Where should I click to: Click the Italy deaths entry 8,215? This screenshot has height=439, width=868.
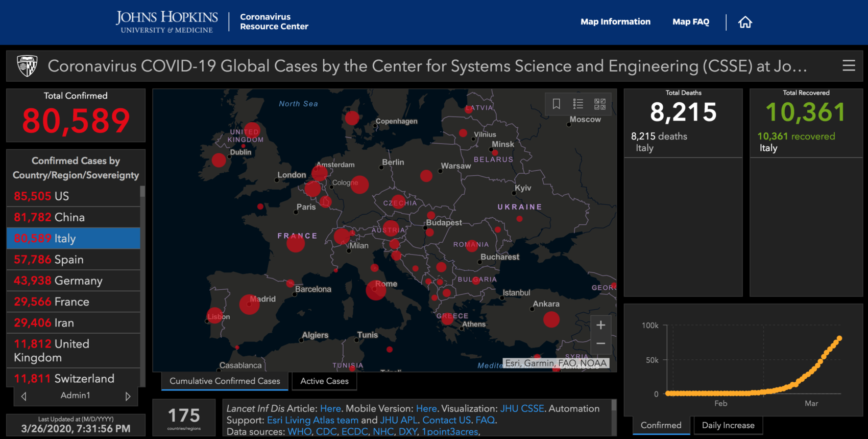683,142
